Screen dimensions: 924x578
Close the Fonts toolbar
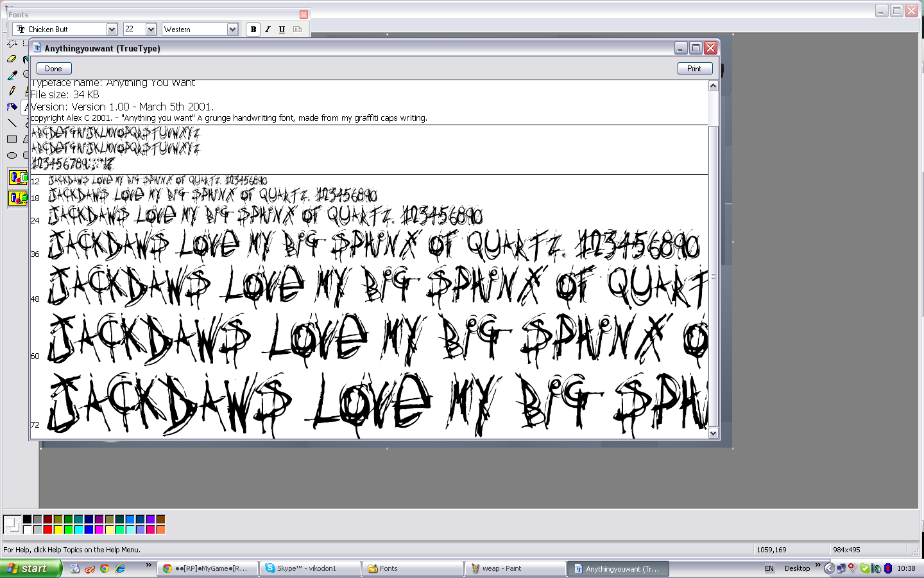coord(304,14)
